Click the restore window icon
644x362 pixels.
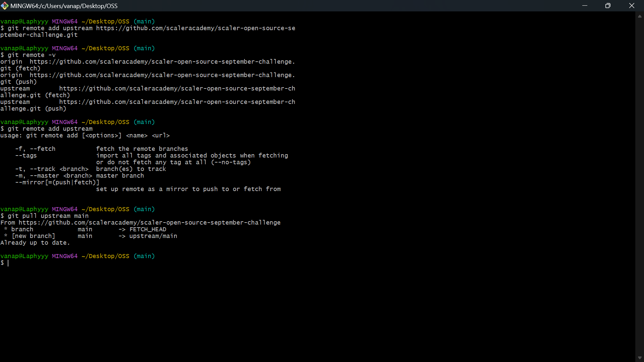coord(608,6)
